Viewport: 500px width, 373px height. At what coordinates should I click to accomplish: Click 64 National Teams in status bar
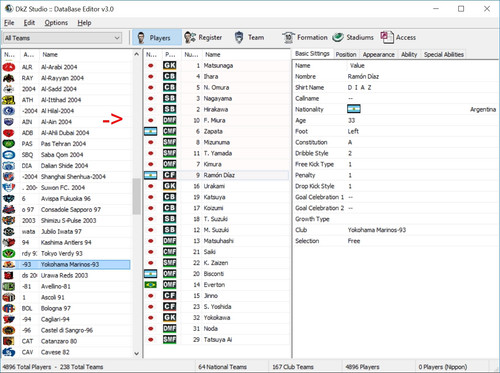[222, 367]
